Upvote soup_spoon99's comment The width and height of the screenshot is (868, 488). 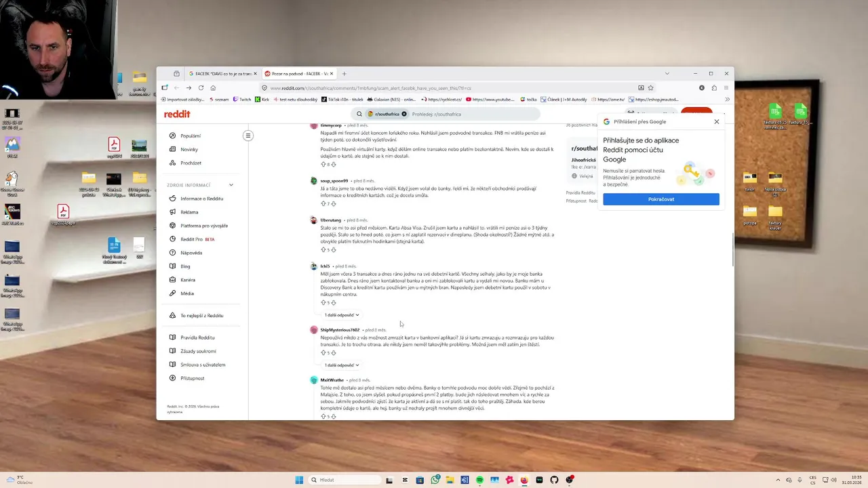pyautogui.click(x=323, y=203)
